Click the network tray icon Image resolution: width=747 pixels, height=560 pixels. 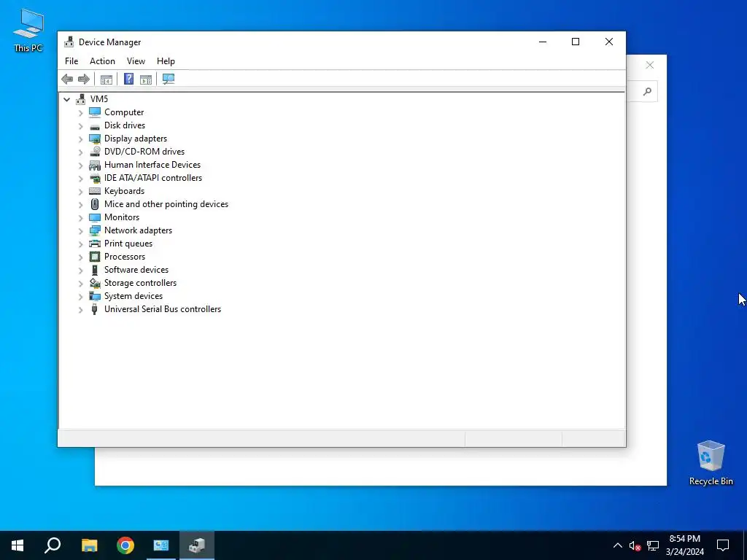653,545
